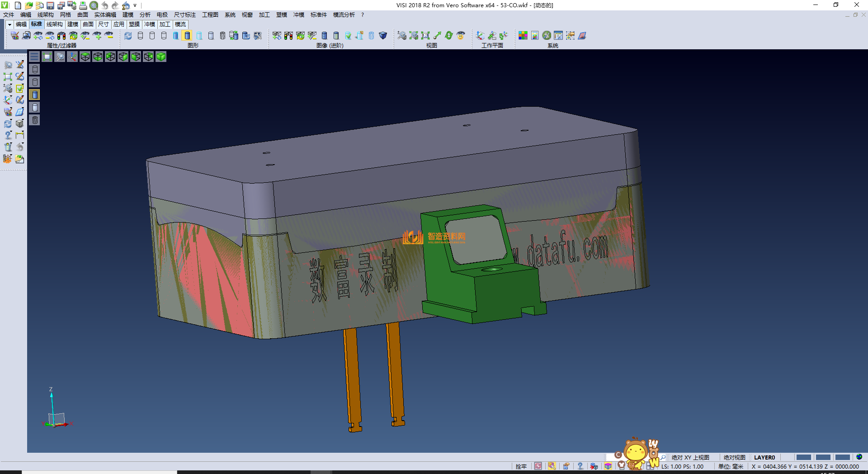Screen dimensions: 868x474
Task: Click the 单位: 毫米 units field
Action: point(731,466)
